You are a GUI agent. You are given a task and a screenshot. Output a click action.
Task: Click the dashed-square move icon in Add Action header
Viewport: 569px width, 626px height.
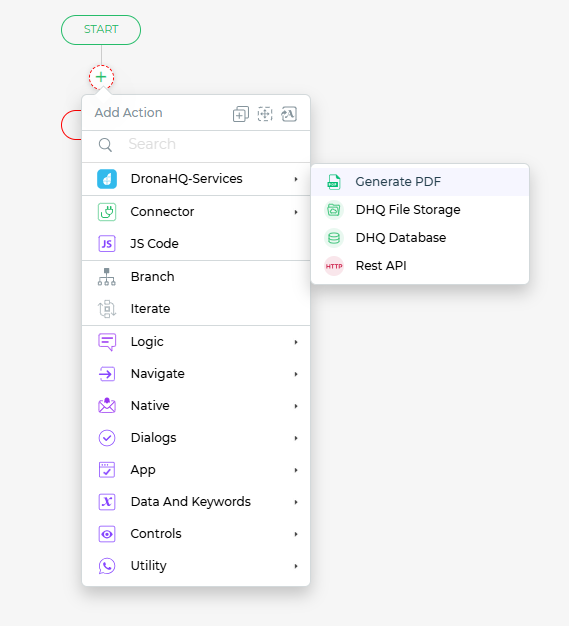265,114
